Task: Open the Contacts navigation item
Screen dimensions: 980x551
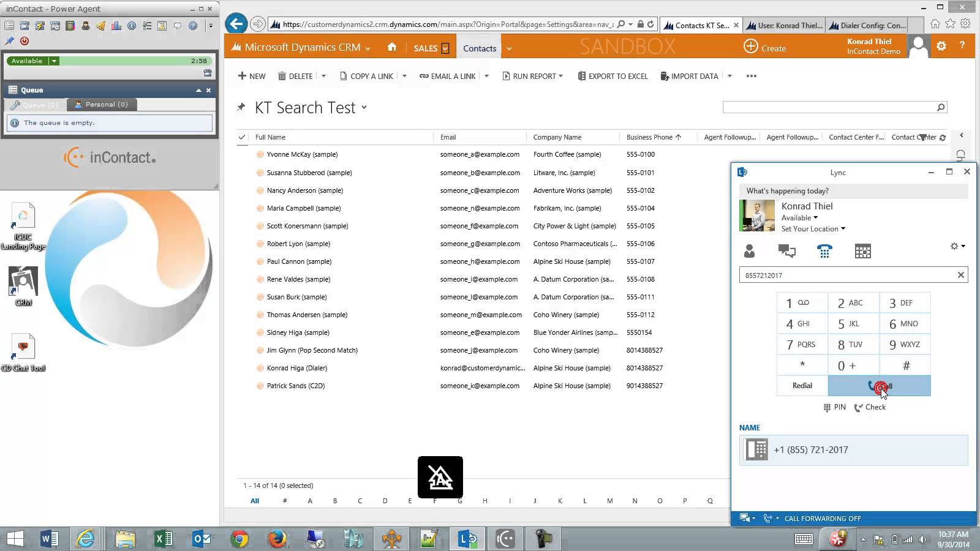Action: tap(480, 48)
